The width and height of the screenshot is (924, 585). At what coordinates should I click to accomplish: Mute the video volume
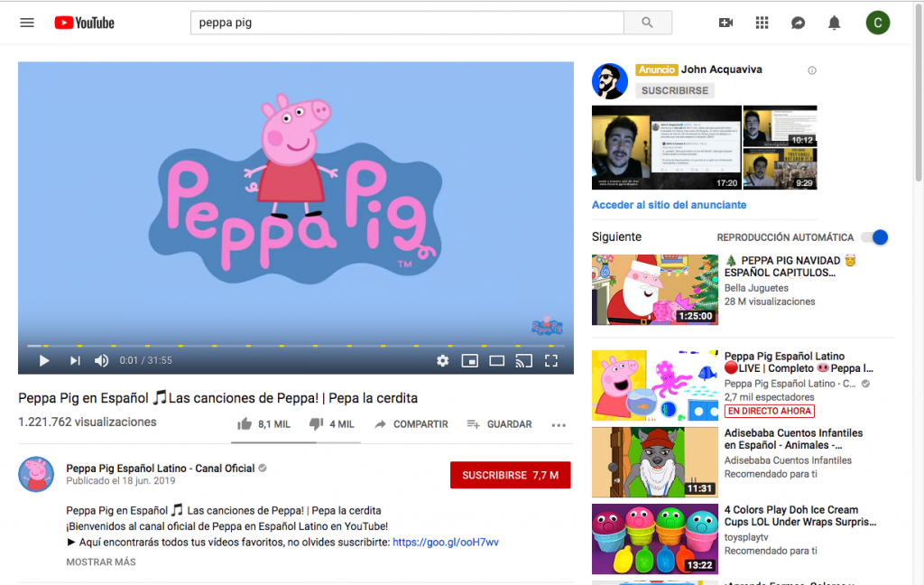click(102, 361)
